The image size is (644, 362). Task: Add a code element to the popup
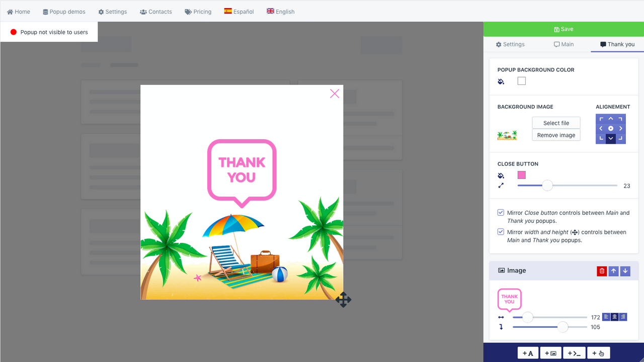coord(574,352)
